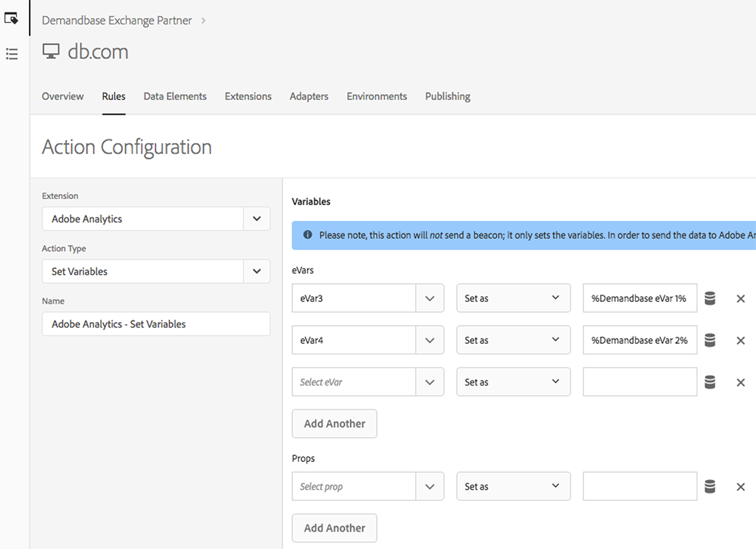Click the Props section label
Image resolution: width=756 pixels, height=549 pixels.
pos(303,459)
